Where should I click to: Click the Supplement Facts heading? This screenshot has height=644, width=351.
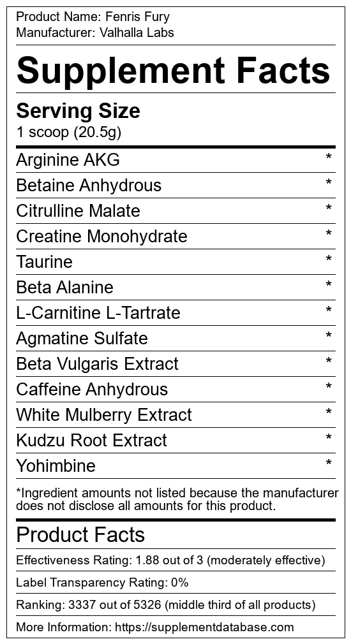[x=173, y=70]
